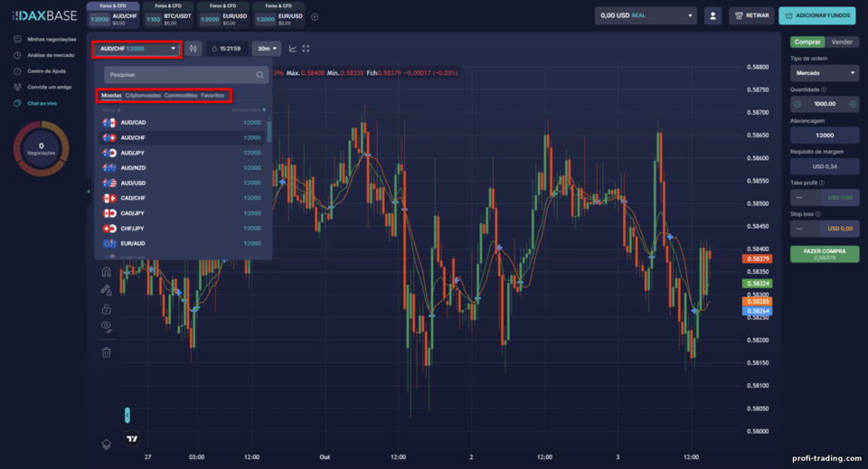Screen dimensions: 868x469
Task: Click the TradingView logo badge
Action: coord(132,438)
